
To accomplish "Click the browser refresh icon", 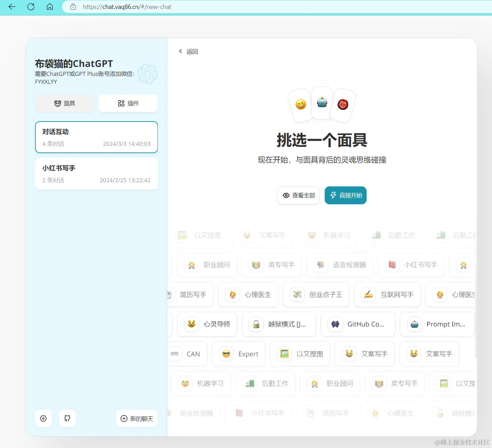I will tap(31, 7).
